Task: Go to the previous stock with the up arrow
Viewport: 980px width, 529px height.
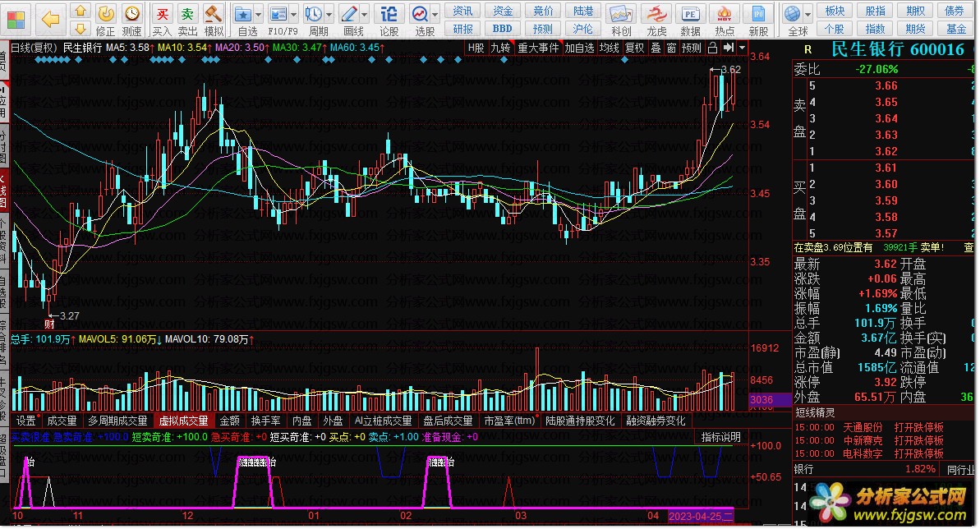Action: pyautogui.click(x=80, y=11)
